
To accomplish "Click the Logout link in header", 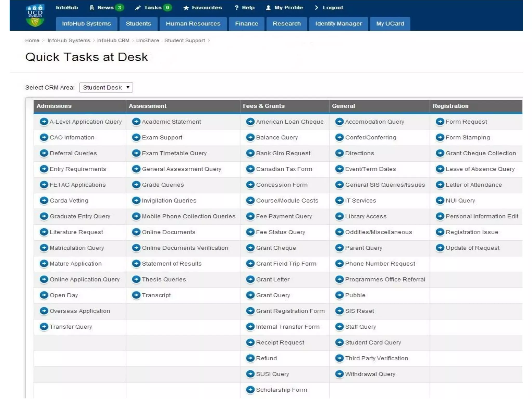I will tap(332, 8).
